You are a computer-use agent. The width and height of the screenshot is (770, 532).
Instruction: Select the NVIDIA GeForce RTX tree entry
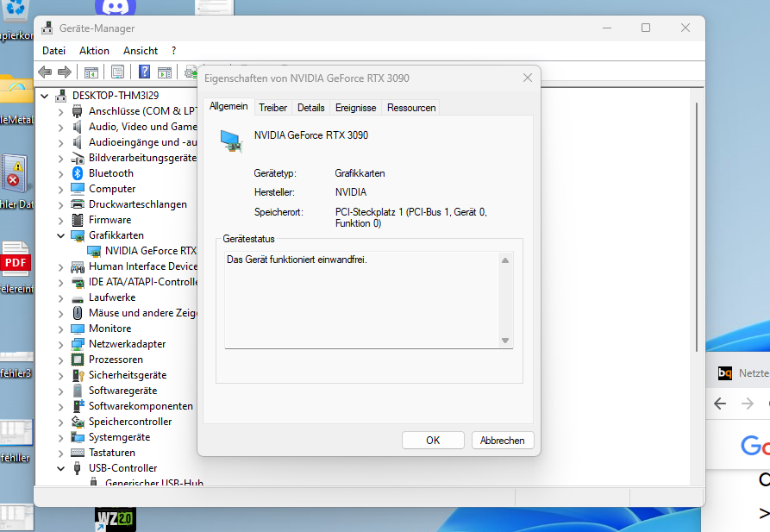point(151,251)
